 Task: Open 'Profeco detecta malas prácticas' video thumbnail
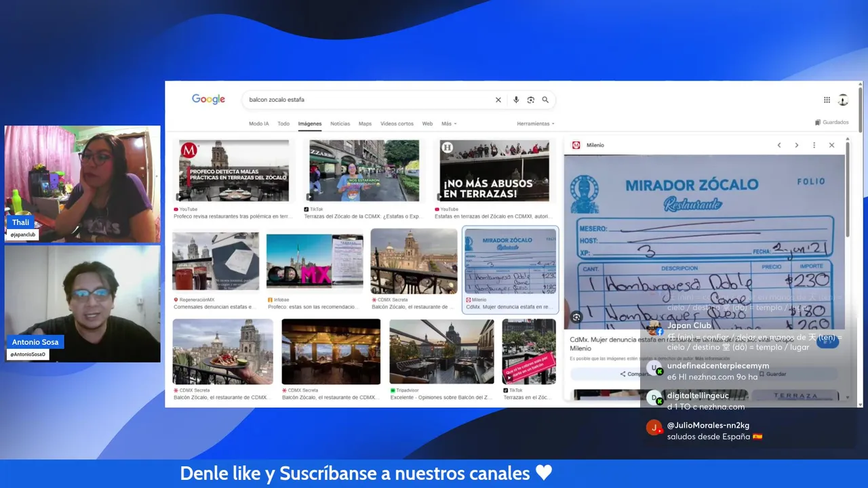(234, 171)
